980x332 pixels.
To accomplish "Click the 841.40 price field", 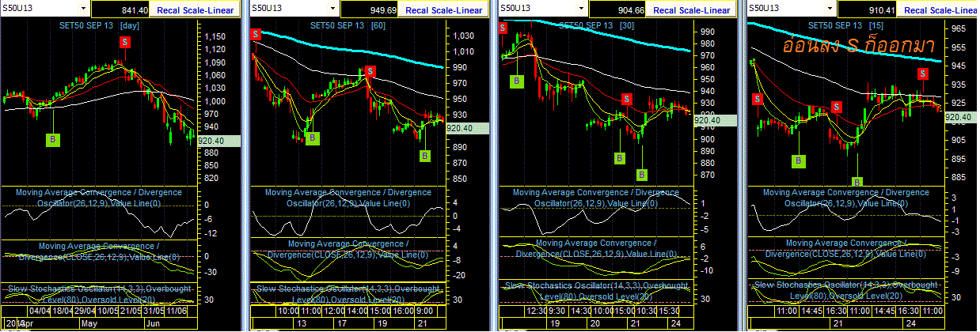I will pos(122,9).
